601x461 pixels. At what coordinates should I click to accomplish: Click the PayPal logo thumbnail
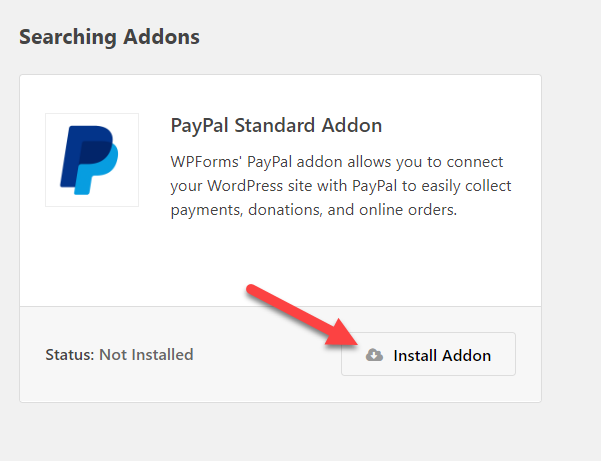pos(92,160)
